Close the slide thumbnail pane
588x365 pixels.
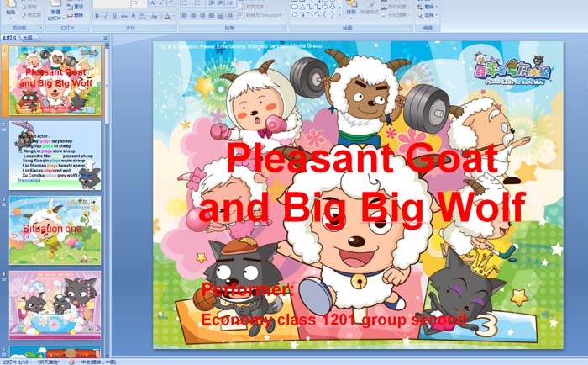pos(105,38)
